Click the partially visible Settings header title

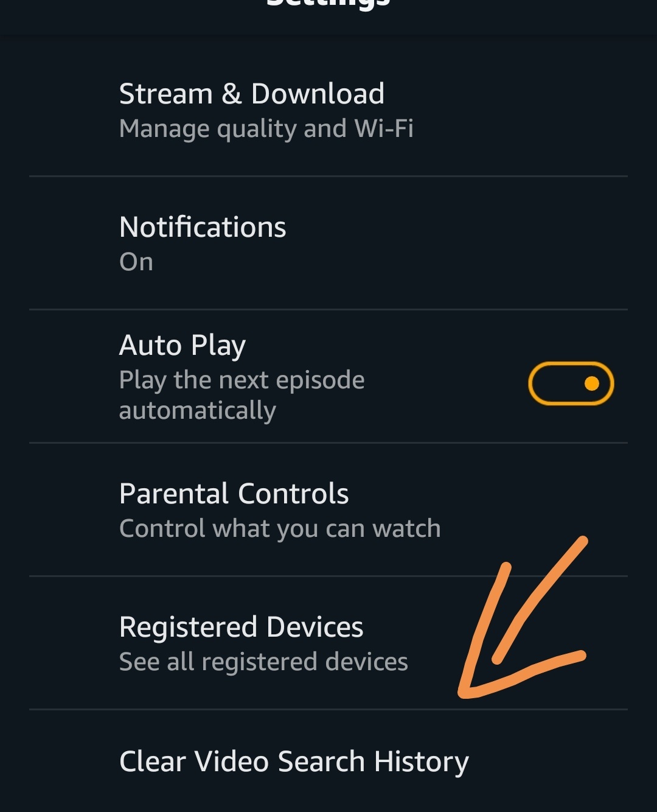pos(328,4)
